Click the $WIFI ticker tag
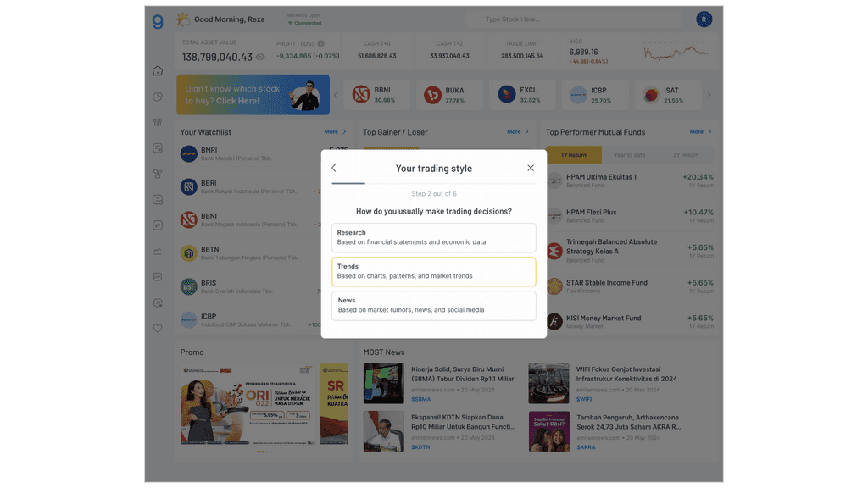Screen dimensions: 868x488 coord(584,399)
